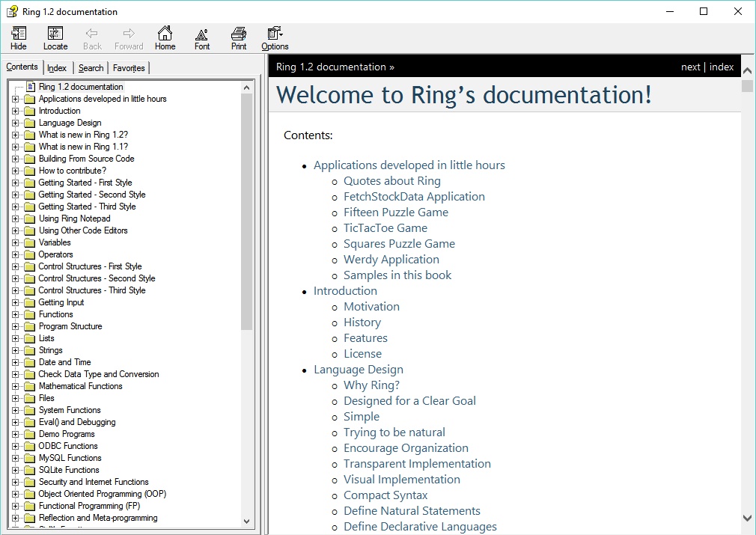Click the folder icon beside Introduction
Image resolution: width=756 pixels, height=535 pixels.
pyautogui.click(x=30, y=111)
